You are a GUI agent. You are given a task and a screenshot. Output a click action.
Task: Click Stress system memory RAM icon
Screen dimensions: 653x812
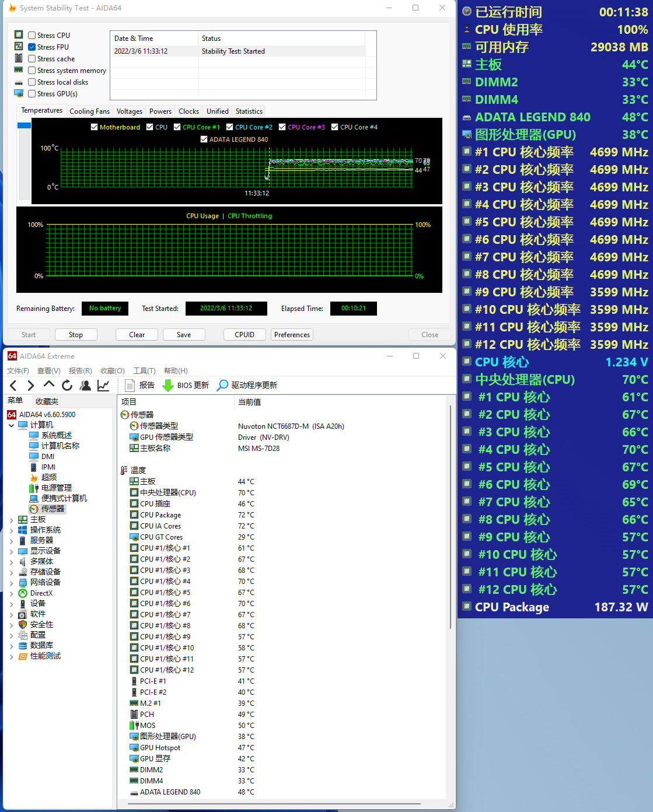(19, 70)
